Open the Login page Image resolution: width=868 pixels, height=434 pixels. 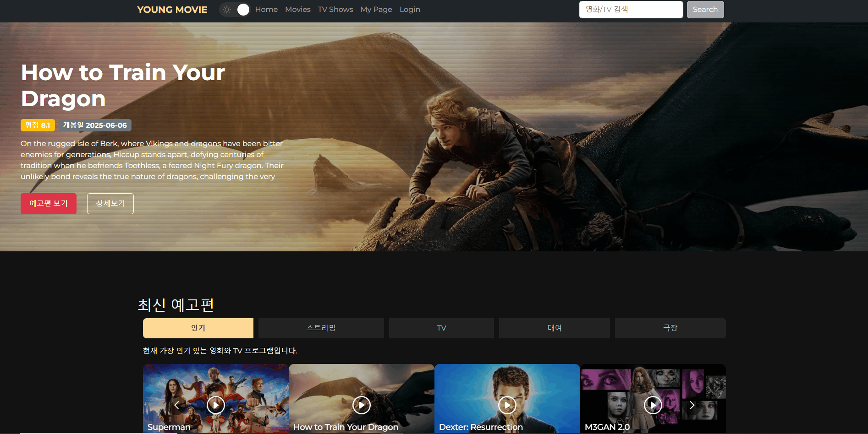[410, 10]
